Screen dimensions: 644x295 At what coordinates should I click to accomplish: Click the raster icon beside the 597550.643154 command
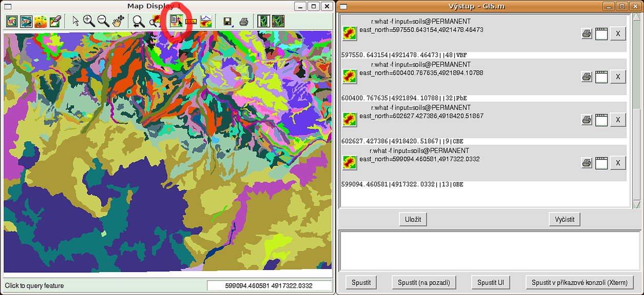tap(350, 33)
